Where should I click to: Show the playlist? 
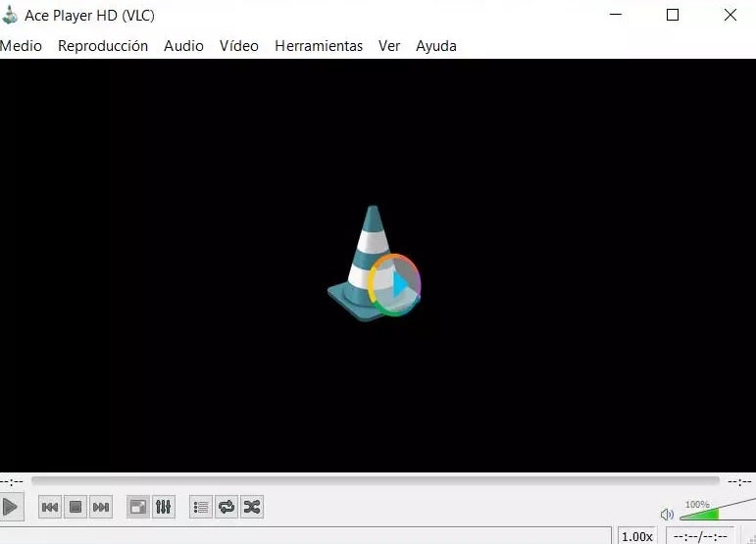point(200,507)
